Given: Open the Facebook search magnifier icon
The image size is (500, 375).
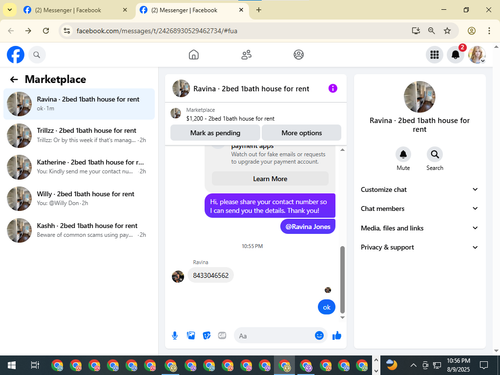Looking at the screenshot, I should click(37, 55).
